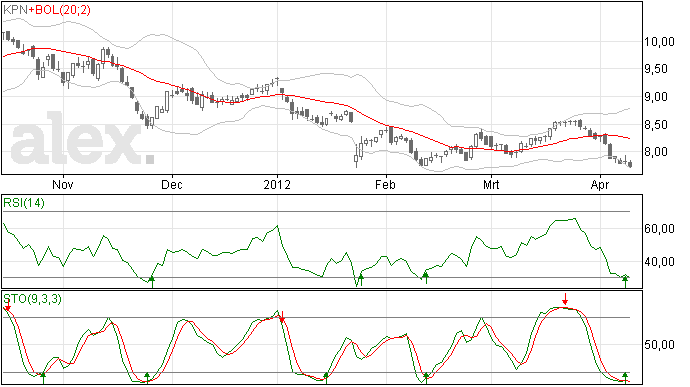
Task: Click STO green buy arrow in early November
Action: [x=43, y=378]
